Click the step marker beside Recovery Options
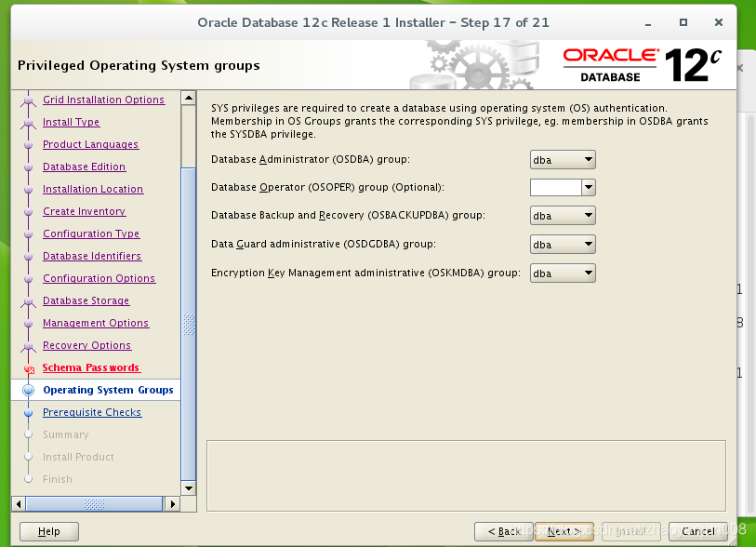 [29, 346]
